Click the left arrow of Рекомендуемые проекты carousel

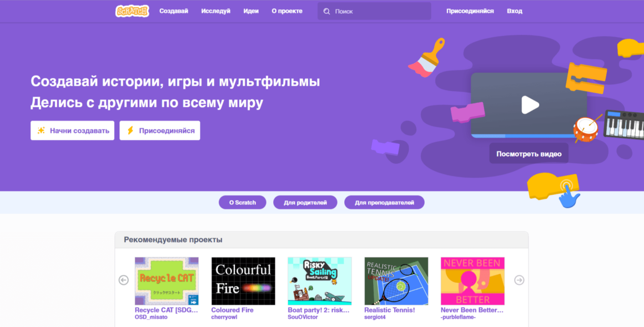coord(123,281)
